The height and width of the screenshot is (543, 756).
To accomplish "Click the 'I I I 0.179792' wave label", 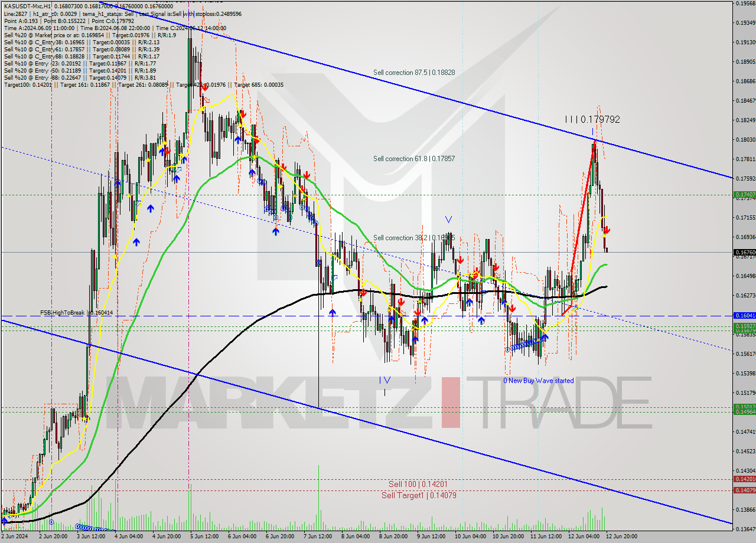I will click(x=592, y=119).
